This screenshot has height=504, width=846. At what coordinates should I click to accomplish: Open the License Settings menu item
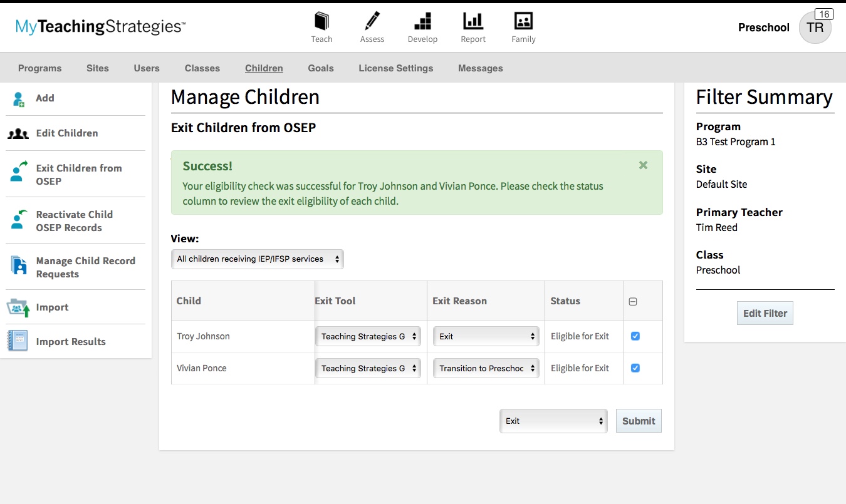pyautogui.click(x=395, y=68)
